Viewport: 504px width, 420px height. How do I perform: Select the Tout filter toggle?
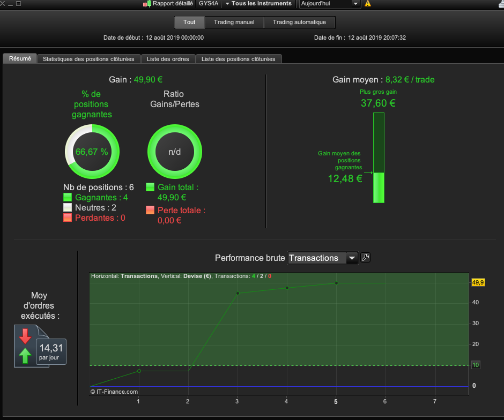point(189,22)
